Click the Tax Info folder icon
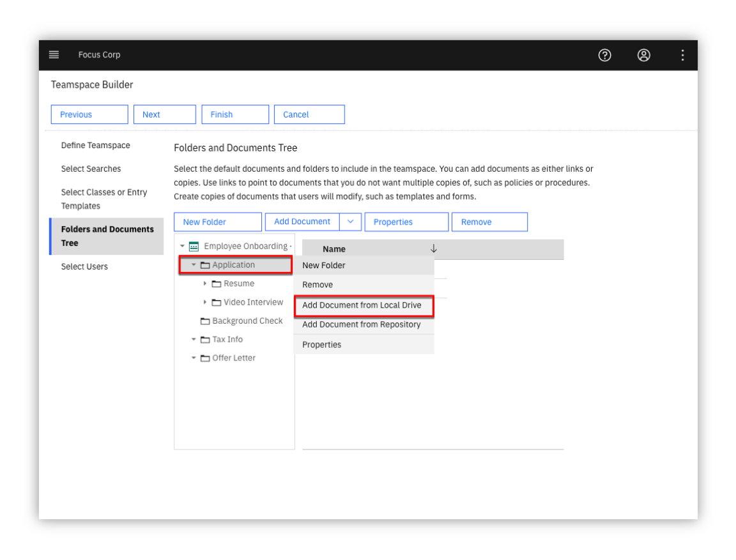This screenshot has width=736, height=560. (205, 340)
